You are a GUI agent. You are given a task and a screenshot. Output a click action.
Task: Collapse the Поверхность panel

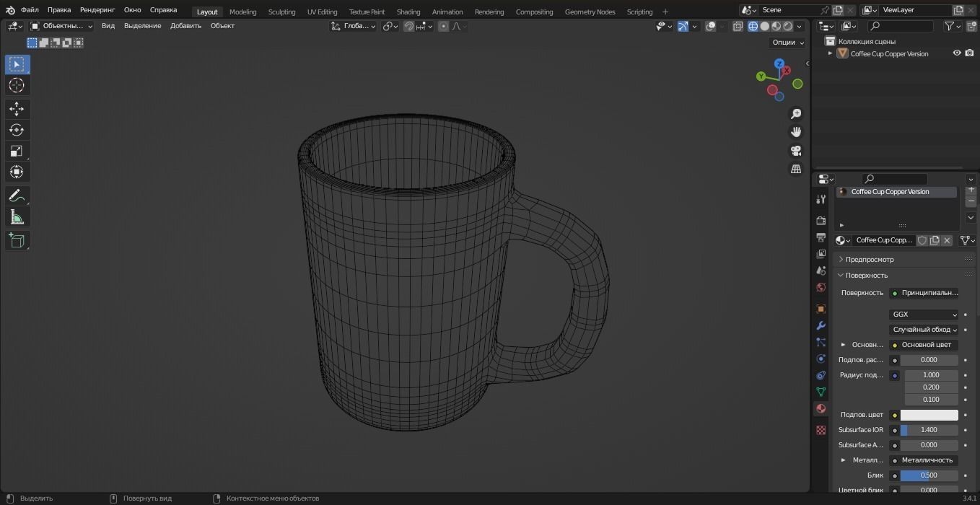click(x=841, y=275)
